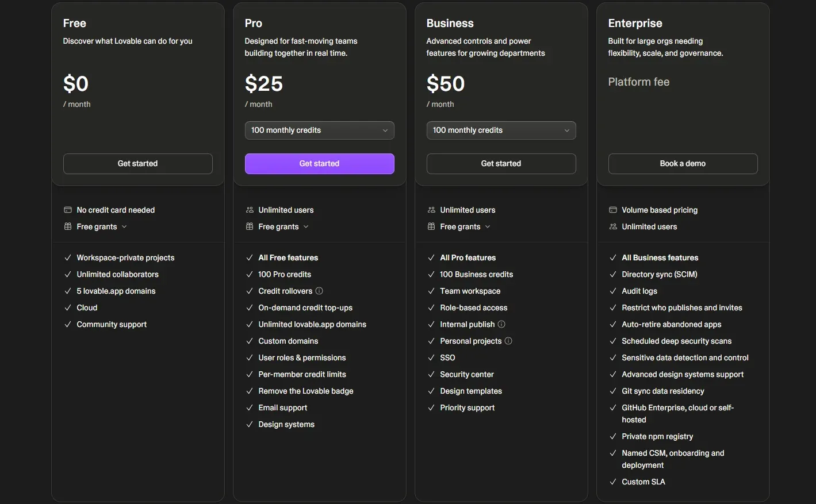
Task: Click the checkmark next to All Free features
Action: (250, 257)
